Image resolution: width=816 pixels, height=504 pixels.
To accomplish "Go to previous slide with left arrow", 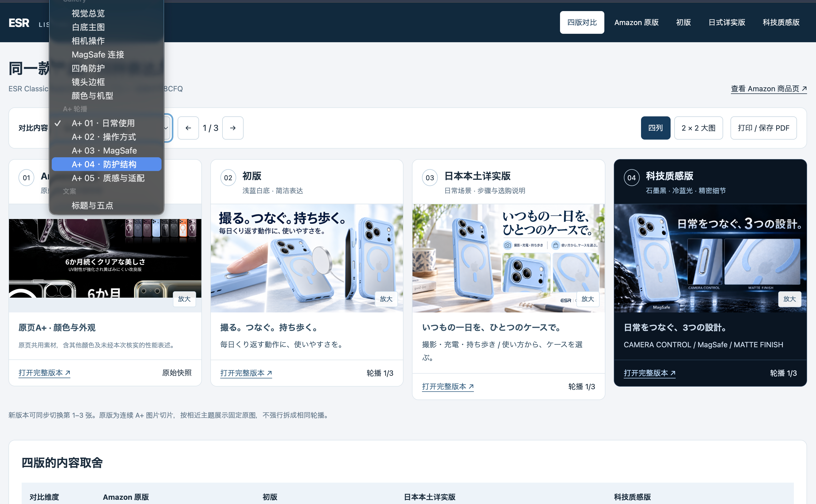I will click(x=188, y=128).
